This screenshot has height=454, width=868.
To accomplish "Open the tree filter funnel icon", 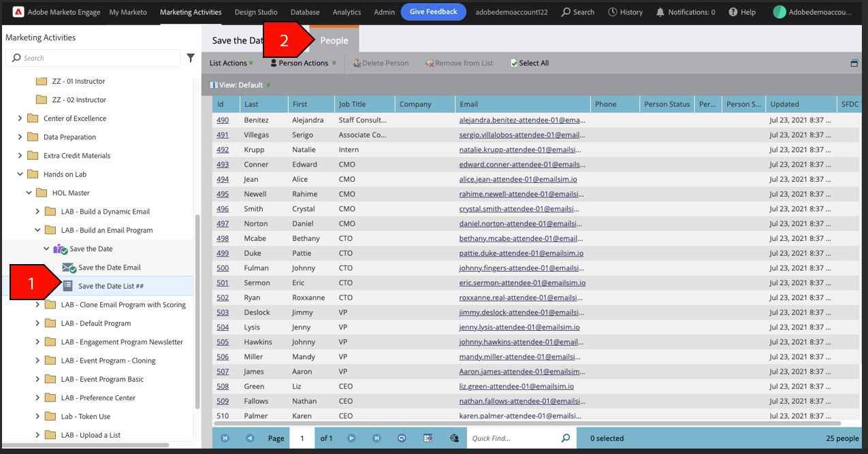I will coord(191,58).
